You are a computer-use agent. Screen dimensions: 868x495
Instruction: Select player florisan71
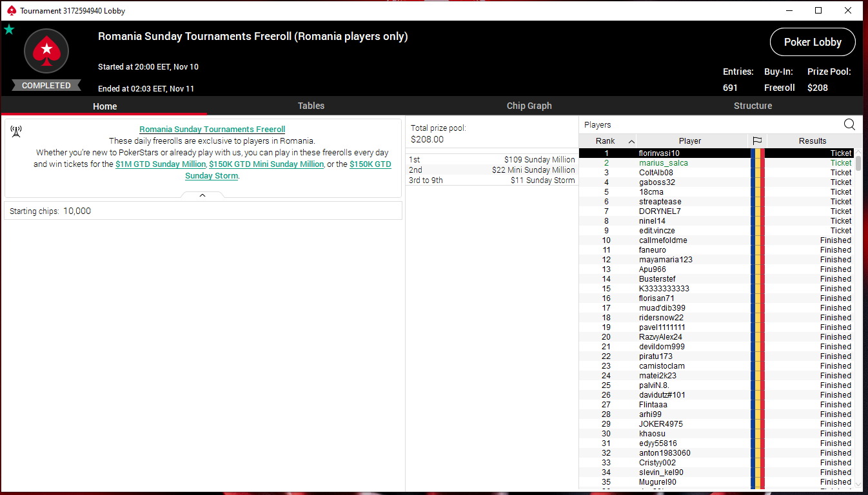pos(716,298)
